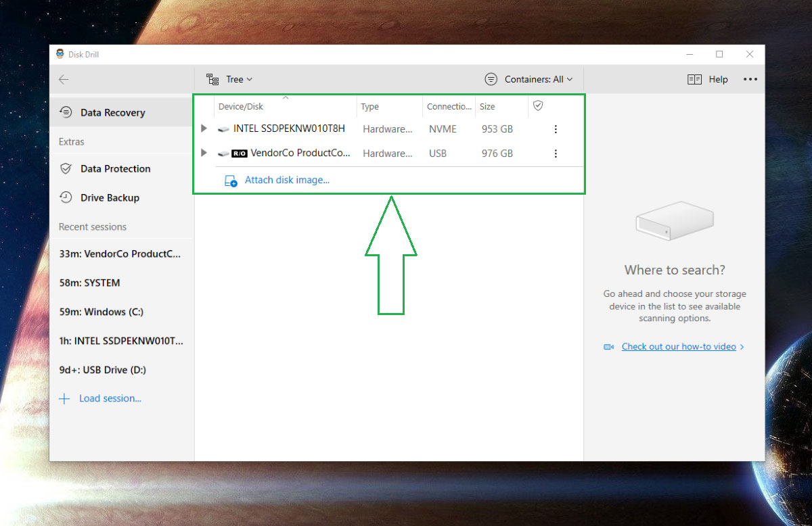Expand the INTEL SSDPEKNW010T8H disk row
The width and height of the screenshot is (812, 526).
pyautogui.click(x=204, y=128)
